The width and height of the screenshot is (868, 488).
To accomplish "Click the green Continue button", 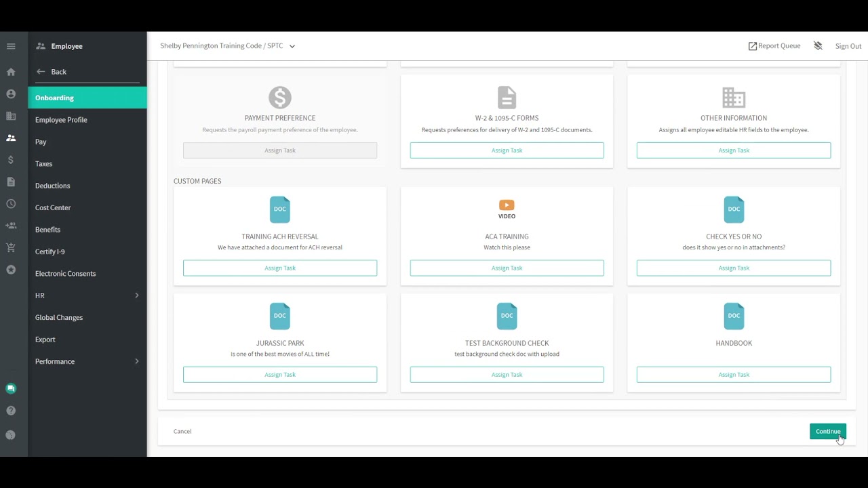I will tap(828, 431).
